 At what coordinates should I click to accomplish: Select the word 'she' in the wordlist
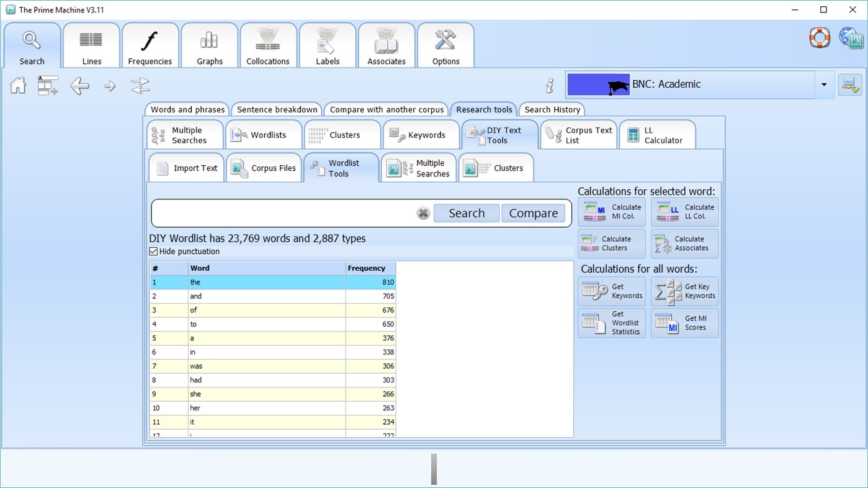point(267,394)
